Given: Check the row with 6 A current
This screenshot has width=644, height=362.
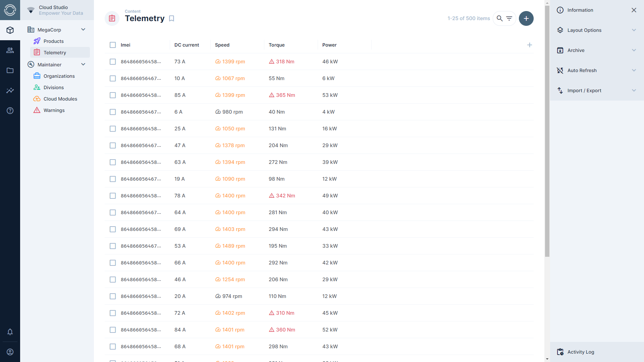Looking at the screenshot, I should point(113,112).
